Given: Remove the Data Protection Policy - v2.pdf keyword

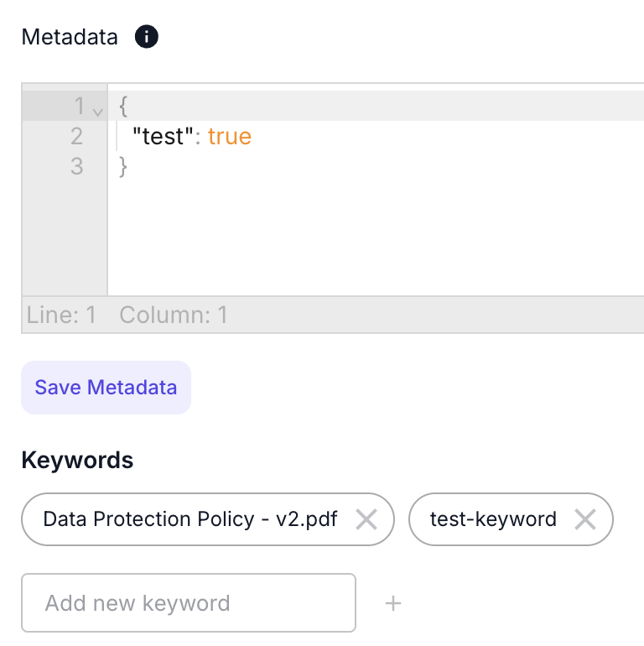Looking at the screenshot, I should 366,519.
